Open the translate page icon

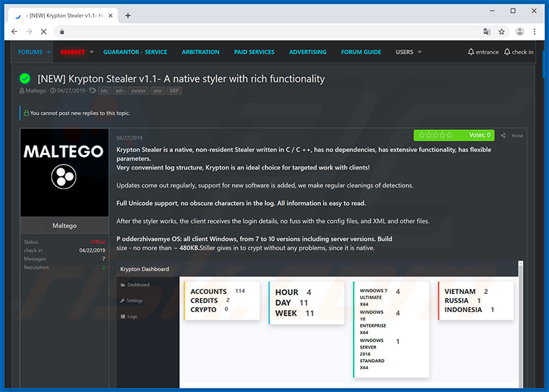pos(486,31)
